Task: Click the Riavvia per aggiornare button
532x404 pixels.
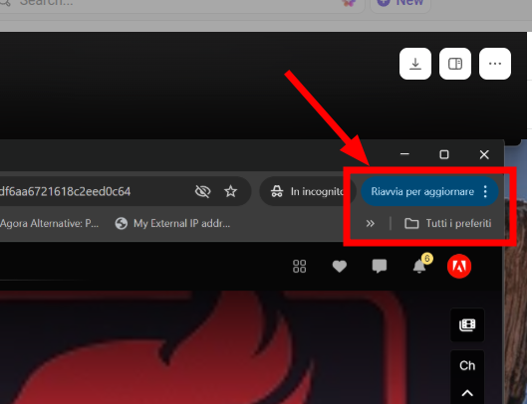Action: (x=422, y=191)
